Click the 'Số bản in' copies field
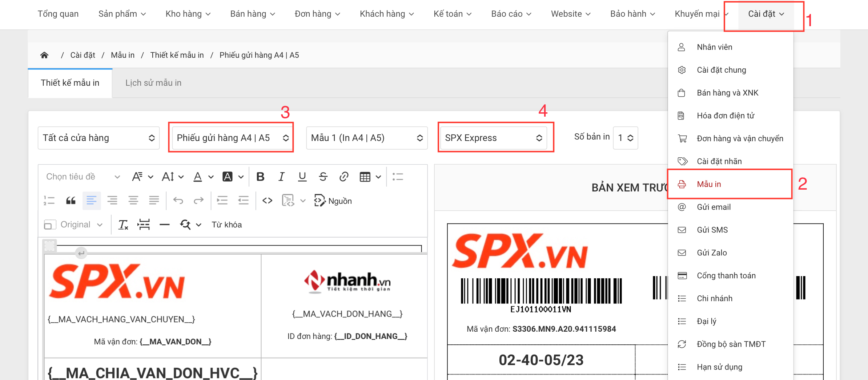The width and height of the screenshot is (868, 380). click(625, 138)
